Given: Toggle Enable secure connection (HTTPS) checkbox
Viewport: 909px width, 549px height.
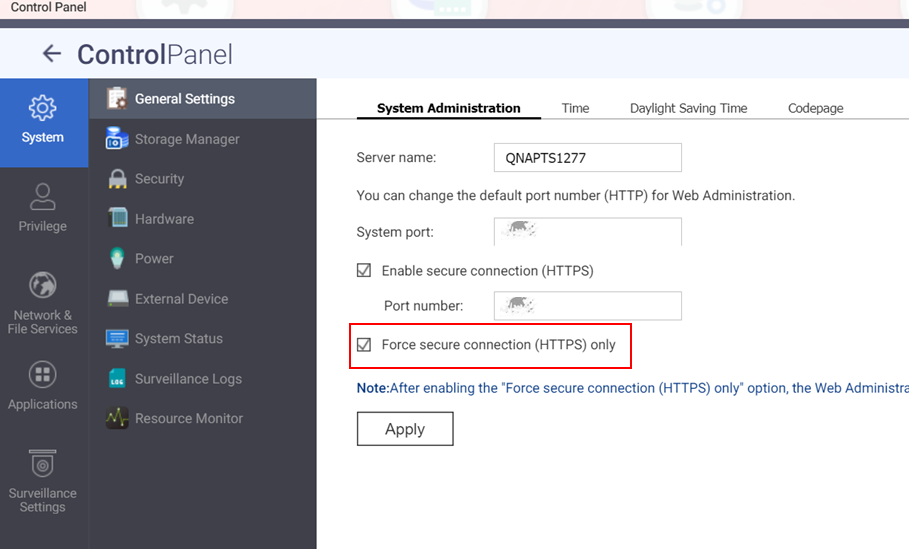Looking at the screenshot, I should click(365, 271).
